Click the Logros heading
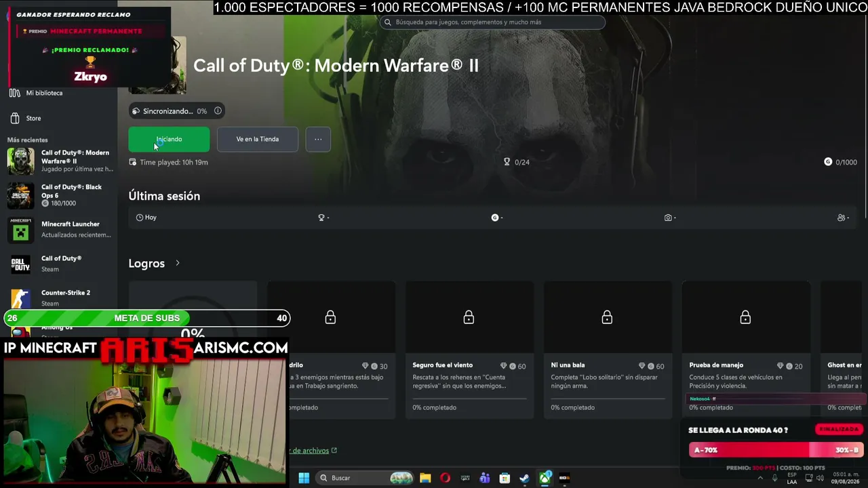This screenshot has height=488, width=868. pos(146,264)
